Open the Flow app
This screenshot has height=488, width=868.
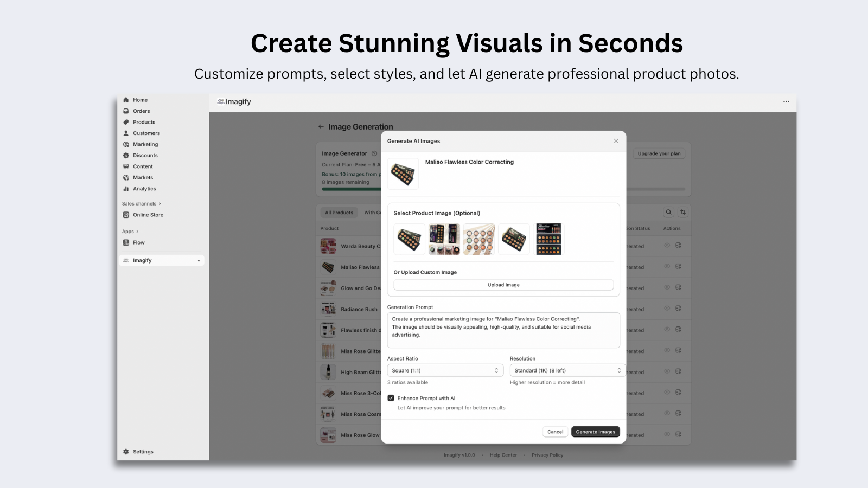139,242
